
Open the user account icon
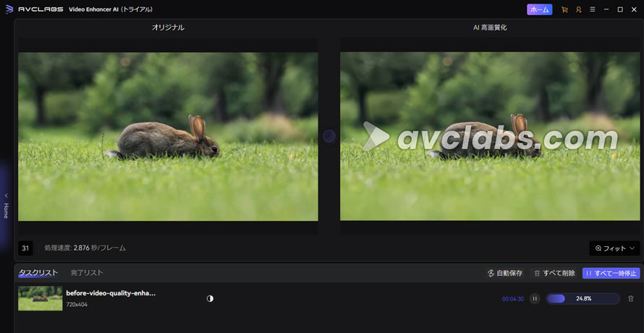(579, 9)
